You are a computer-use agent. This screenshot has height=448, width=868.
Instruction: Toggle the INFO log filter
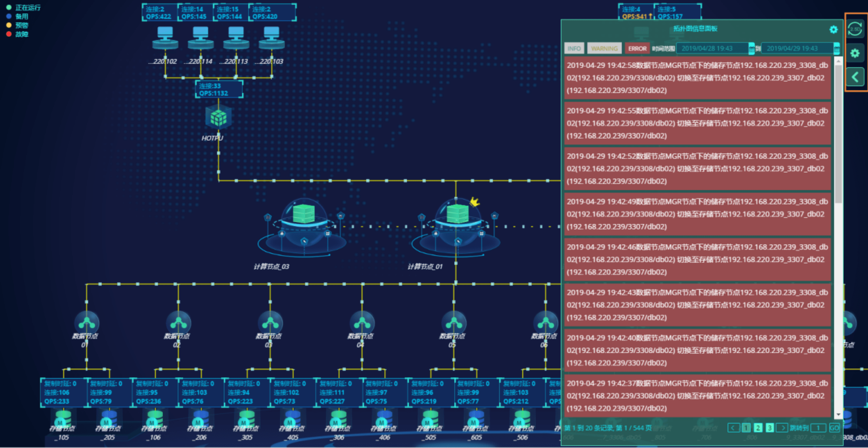[574, 49]
